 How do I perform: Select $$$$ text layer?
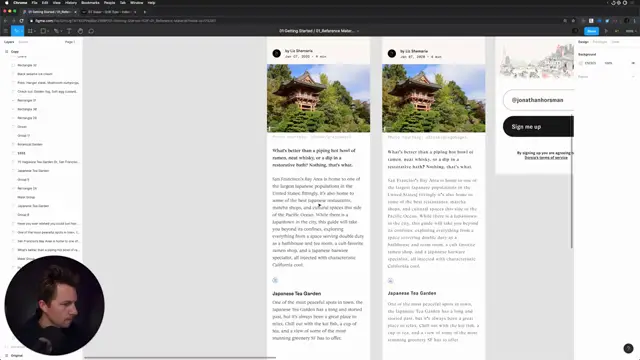(21, 153)
